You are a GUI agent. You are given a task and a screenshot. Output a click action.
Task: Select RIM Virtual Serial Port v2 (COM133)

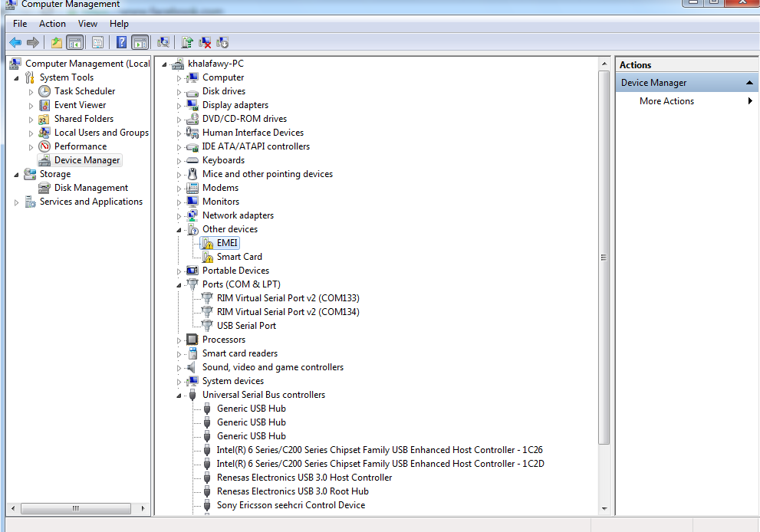coord(288,298)
